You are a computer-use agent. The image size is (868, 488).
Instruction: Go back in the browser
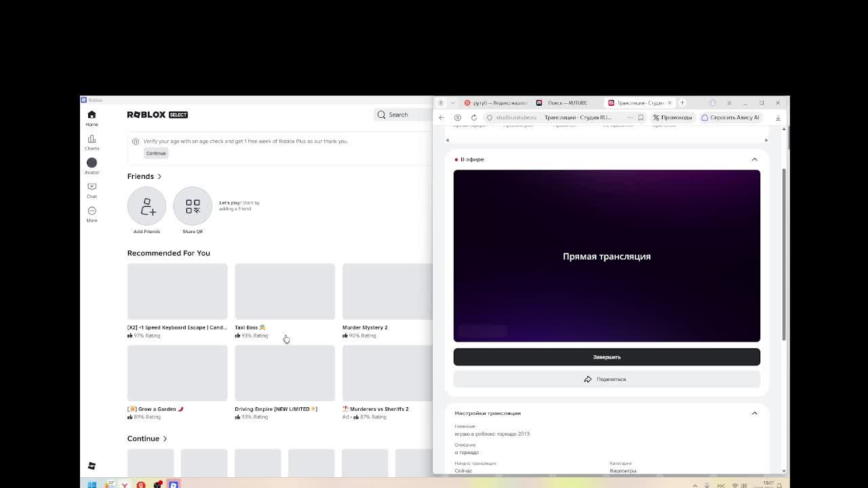(x=441, y=117)
